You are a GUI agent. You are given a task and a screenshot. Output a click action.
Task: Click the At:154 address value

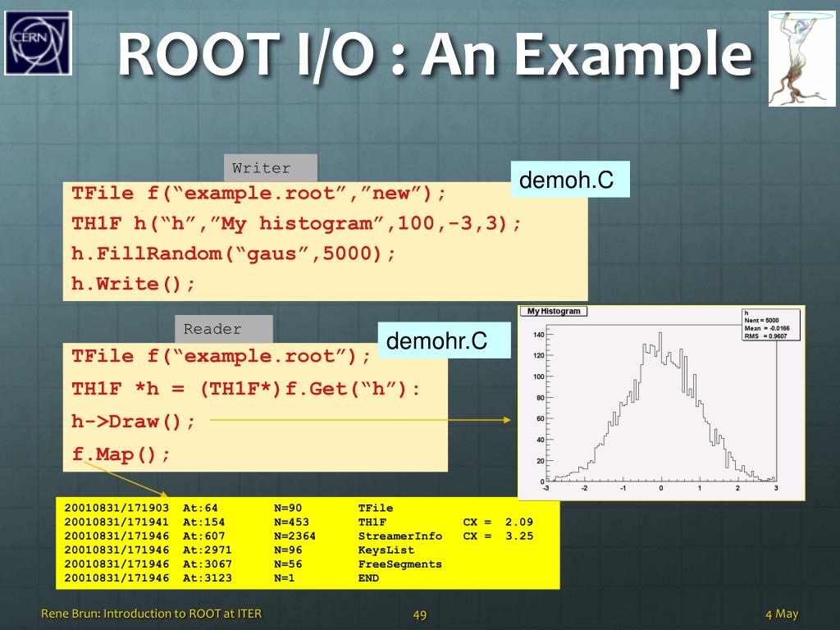pyautogui.click(x=204, y=522)
